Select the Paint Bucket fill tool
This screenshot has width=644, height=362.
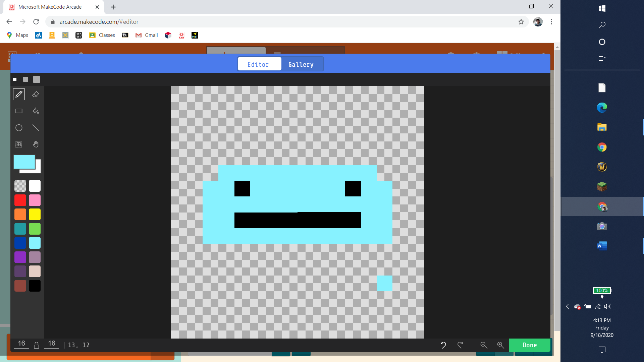(36, 111)
